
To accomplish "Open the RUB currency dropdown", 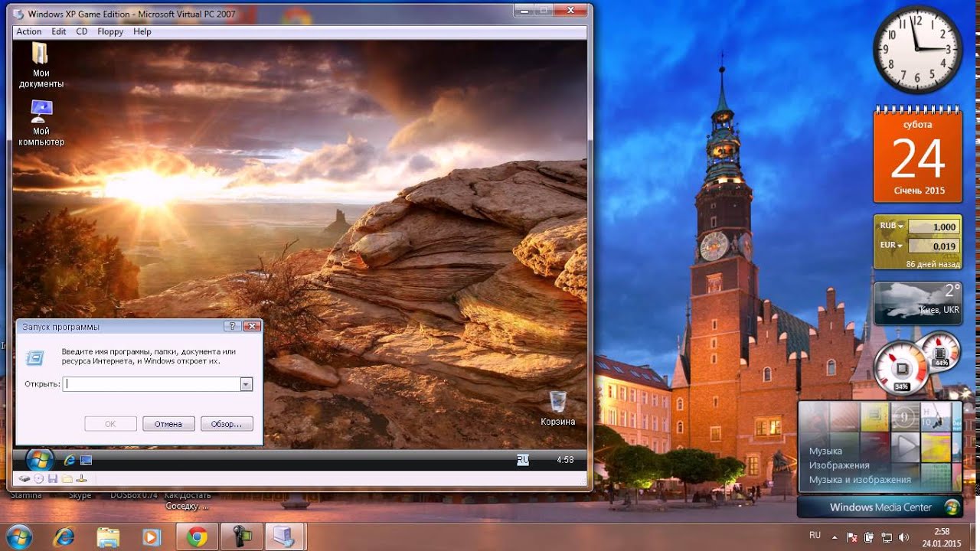I will coord(892,226).
